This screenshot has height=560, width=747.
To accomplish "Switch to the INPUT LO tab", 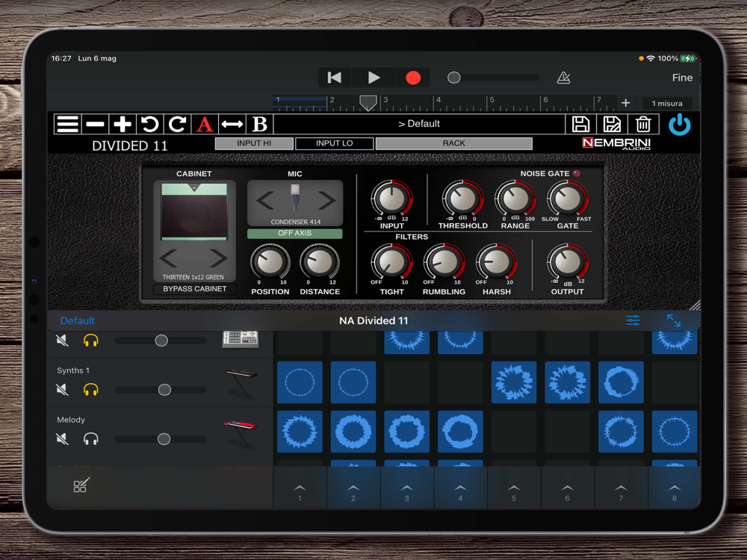I will 334,143.
